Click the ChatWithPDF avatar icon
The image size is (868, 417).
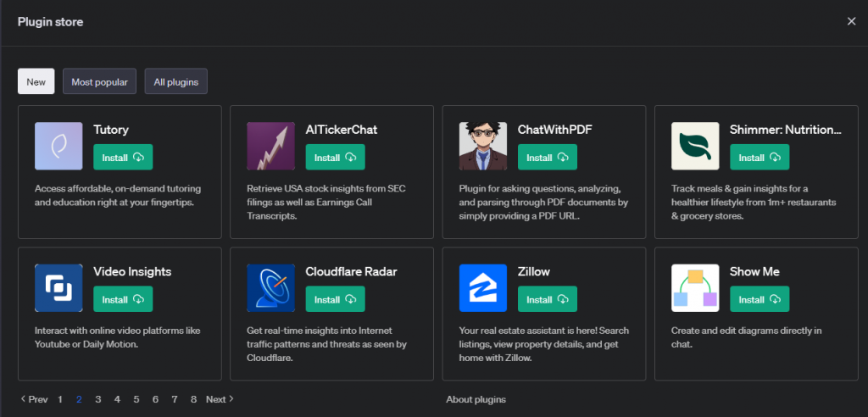click(483, 146)
